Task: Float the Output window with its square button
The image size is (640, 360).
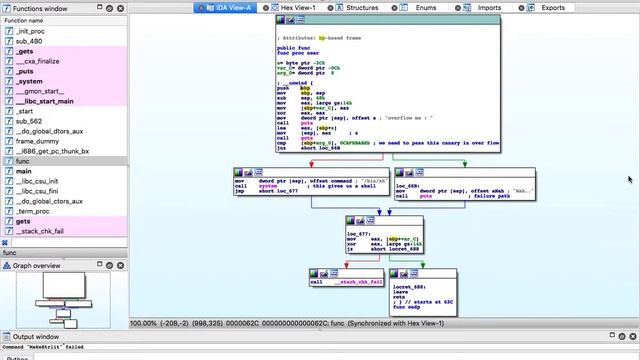Action: coord(612,335)
